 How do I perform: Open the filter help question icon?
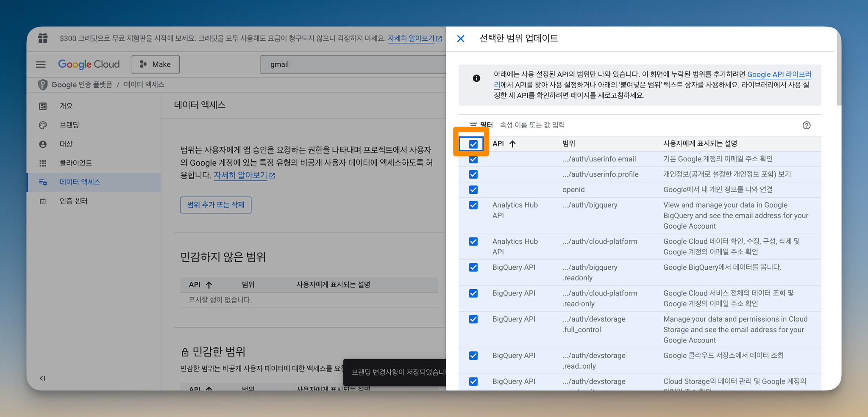pos(807,125)
